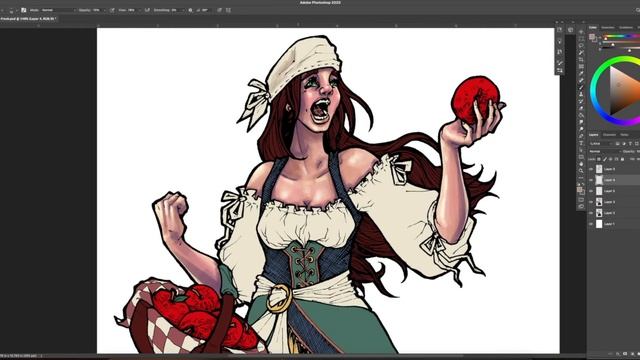This screenshot has height=360, width=640.
Task: Click foreground color swatch in the toolbar
Action: coord(579,189)
